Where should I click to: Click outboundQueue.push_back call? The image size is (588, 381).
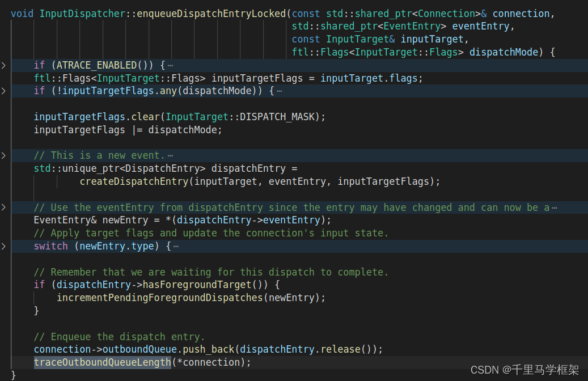tap(168, 349)
